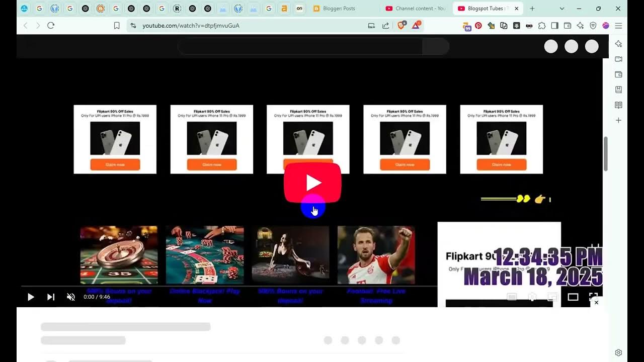Click the Claim now Flipkart offer button
The image size is (644, 362).
tap(115, 164)
